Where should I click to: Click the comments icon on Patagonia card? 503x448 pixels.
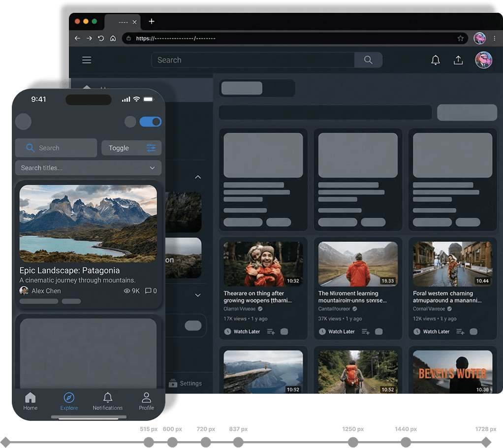(x=148, y=291)
